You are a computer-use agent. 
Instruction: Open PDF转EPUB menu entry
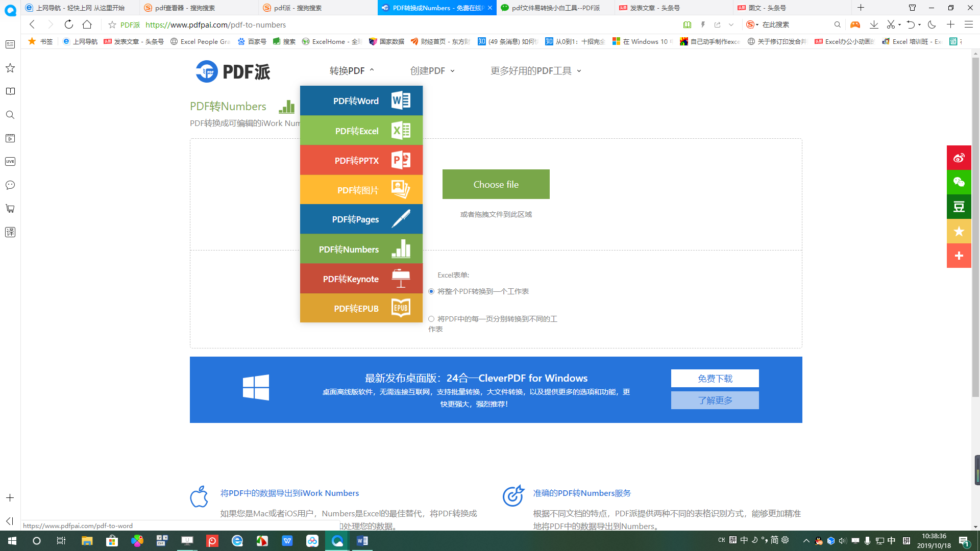pos(361,308)
